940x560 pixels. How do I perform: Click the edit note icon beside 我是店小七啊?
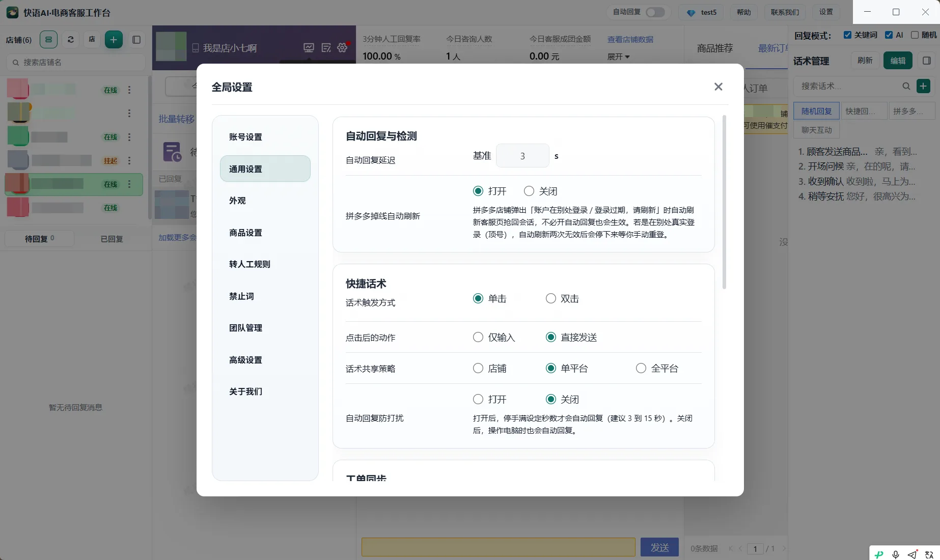pyautogui.click(x=326, y=47)
